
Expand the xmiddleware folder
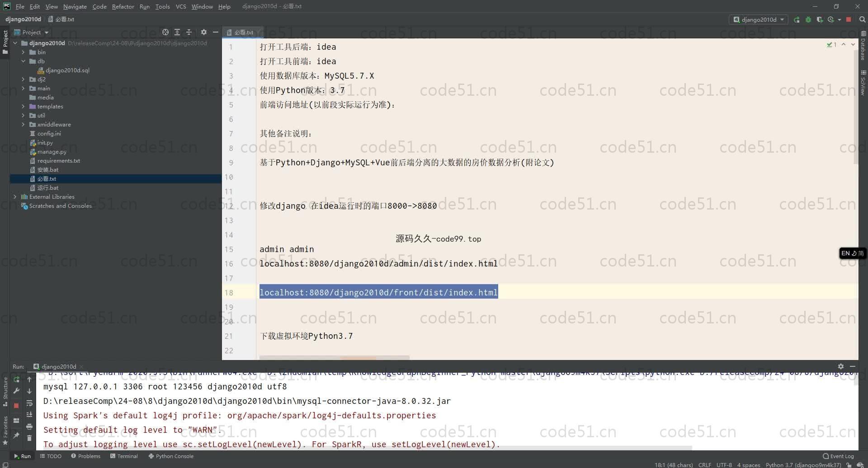click(x=23, y=125)
